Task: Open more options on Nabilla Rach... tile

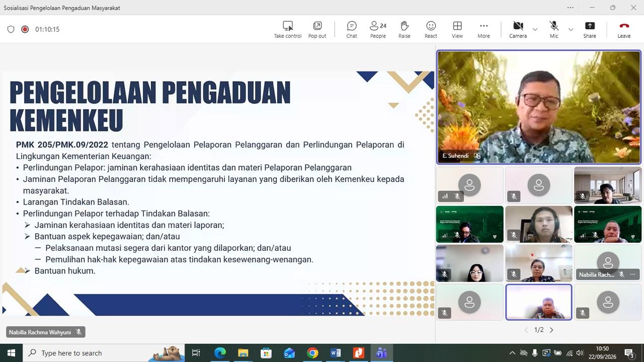Action: (632, 274)
